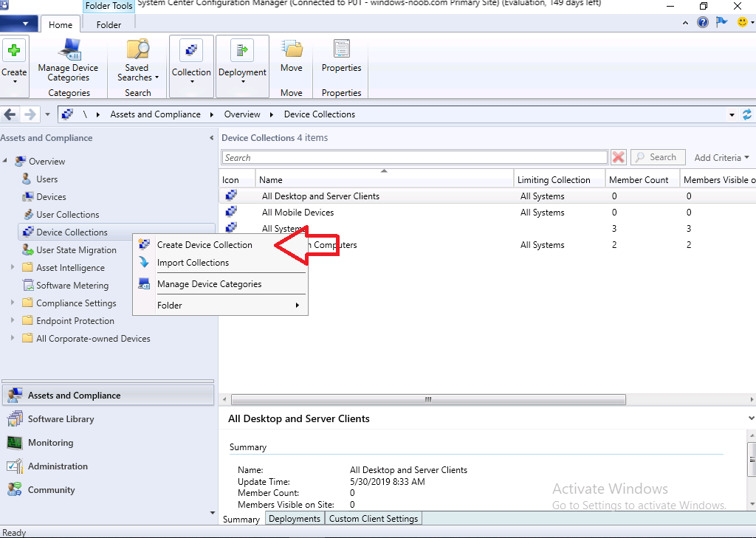
Task: Expand All Corporate-owned Devices folder
Action: tap(13, 339)
